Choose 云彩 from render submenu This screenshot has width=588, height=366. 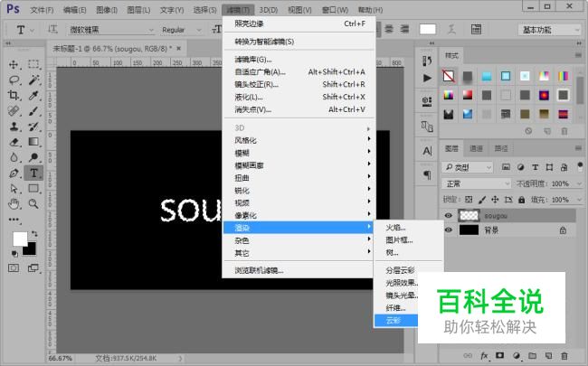pyautogui.click(x=396, y=320)
